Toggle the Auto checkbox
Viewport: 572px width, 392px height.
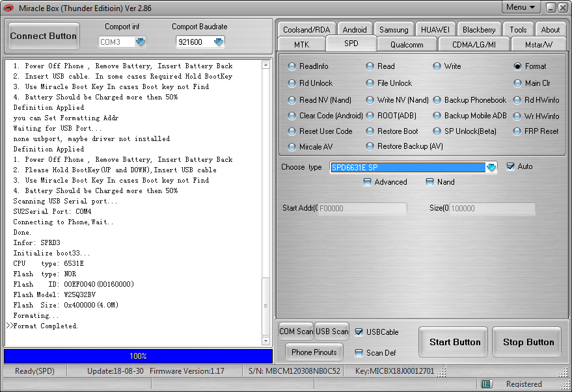pyautogui.click(x=510, y=166)
